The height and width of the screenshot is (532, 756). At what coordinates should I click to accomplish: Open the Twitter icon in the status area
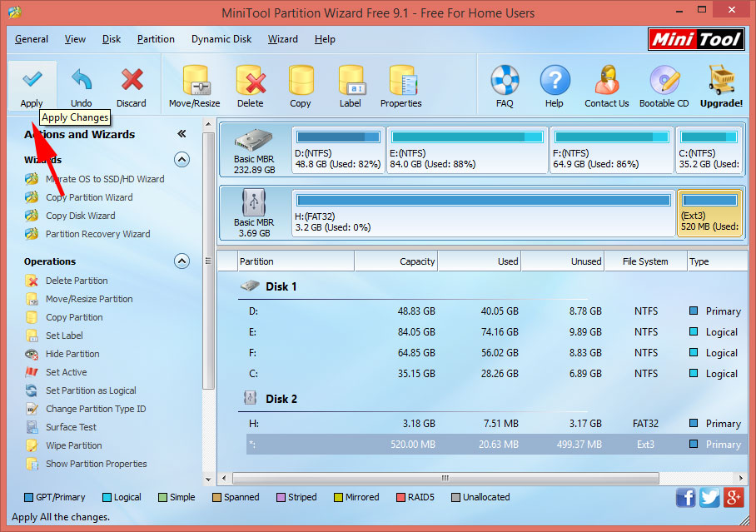pyautogui.click(x=709, y=498)
